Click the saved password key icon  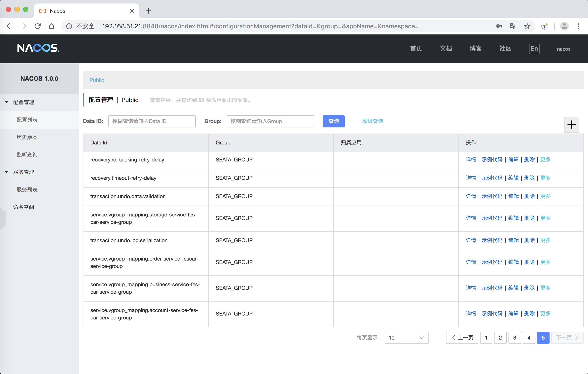(499, 26)
